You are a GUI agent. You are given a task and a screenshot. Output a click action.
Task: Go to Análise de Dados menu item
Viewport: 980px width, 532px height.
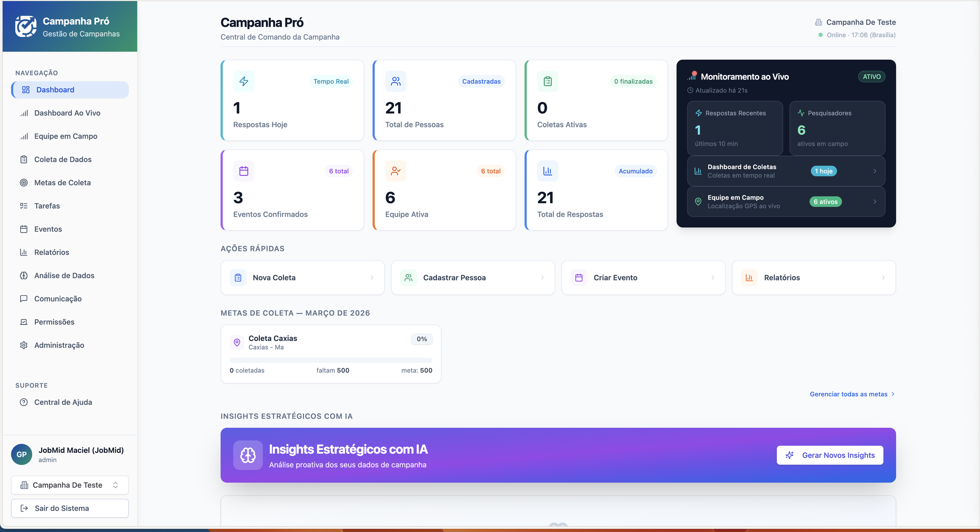point(64,276)
